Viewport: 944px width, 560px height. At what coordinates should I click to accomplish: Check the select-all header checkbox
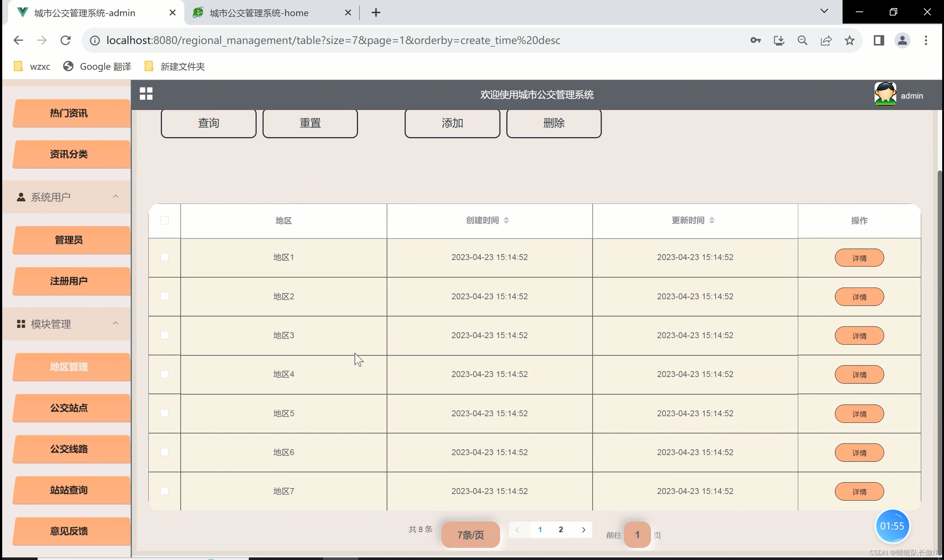pyautogui.click(x=164, y=220)
